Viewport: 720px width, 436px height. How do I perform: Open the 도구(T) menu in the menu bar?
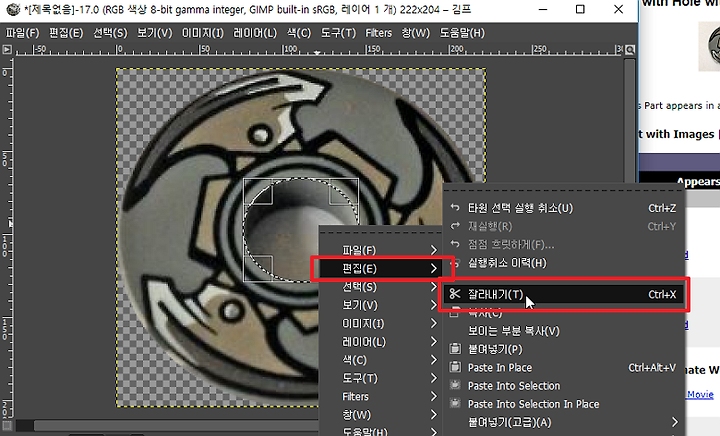coord(338,33)
